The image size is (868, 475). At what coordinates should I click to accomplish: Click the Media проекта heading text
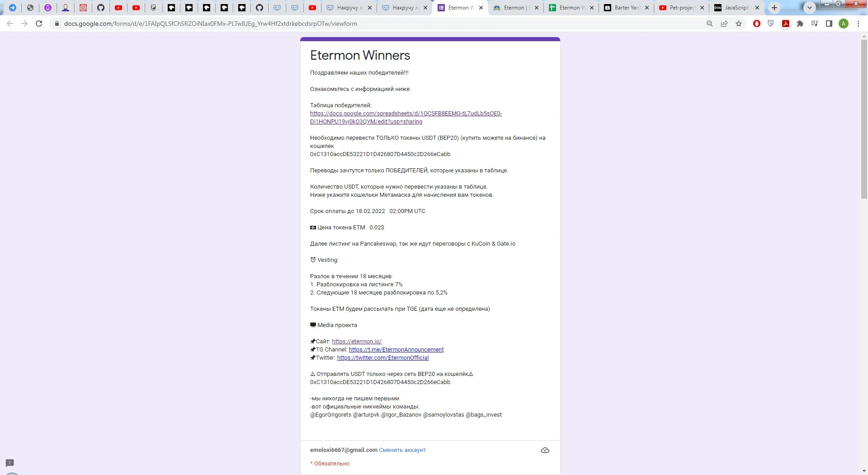(x=334, y=325)
